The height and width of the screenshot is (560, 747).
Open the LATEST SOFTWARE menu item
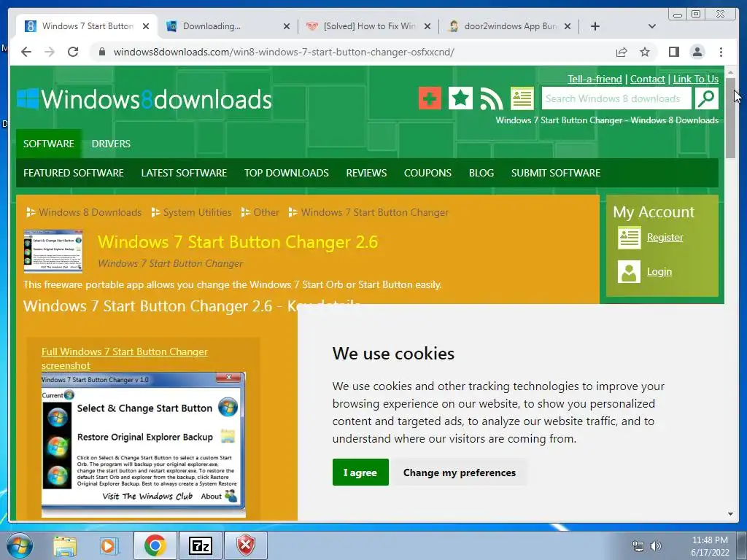click(x=184, y=173)
